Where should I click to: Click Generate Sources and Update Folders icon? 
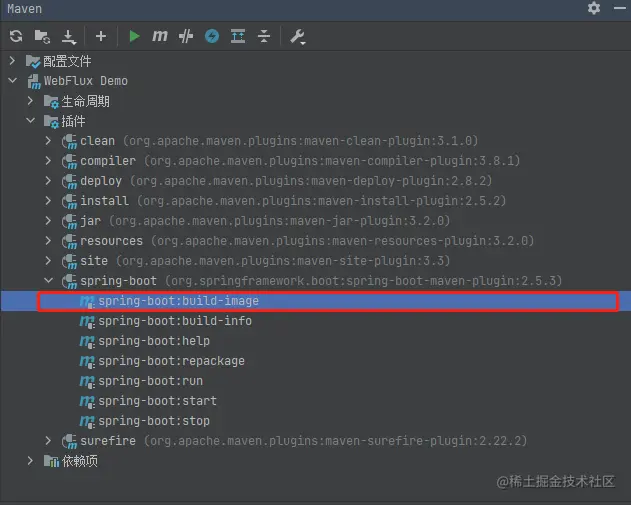click(42, 36)
